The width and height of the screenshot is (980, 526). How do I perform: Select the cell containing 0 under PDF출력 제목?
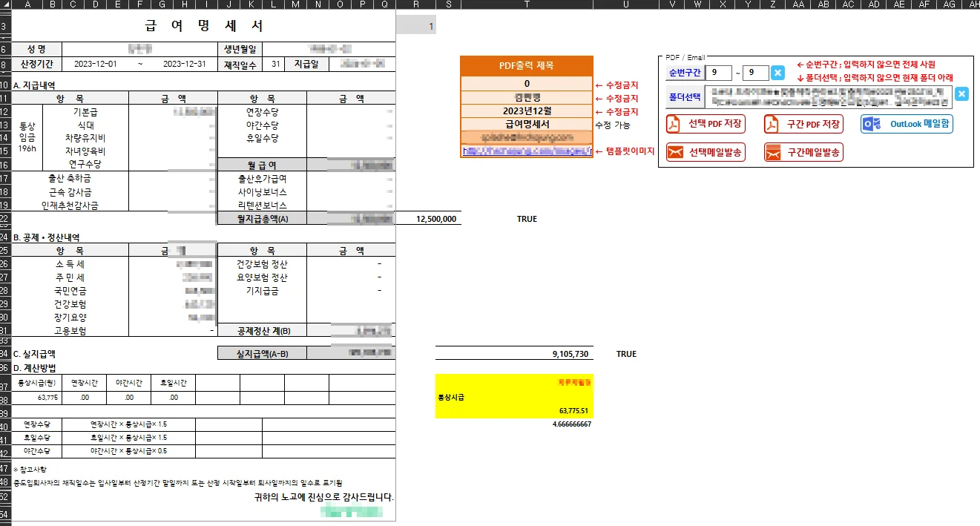[527, 84]
